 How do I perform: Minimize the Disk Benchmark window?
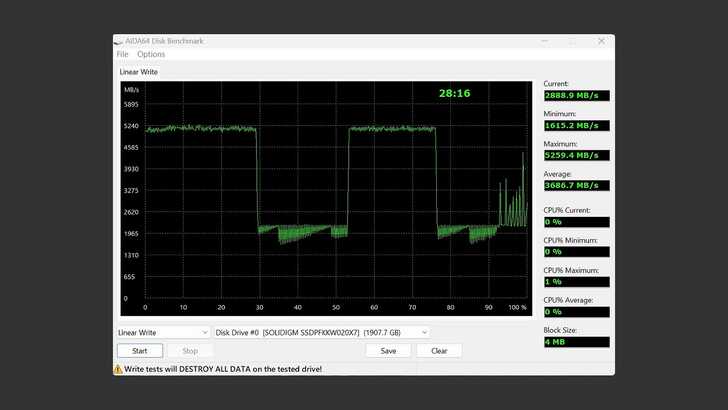(x=544, y=41)
